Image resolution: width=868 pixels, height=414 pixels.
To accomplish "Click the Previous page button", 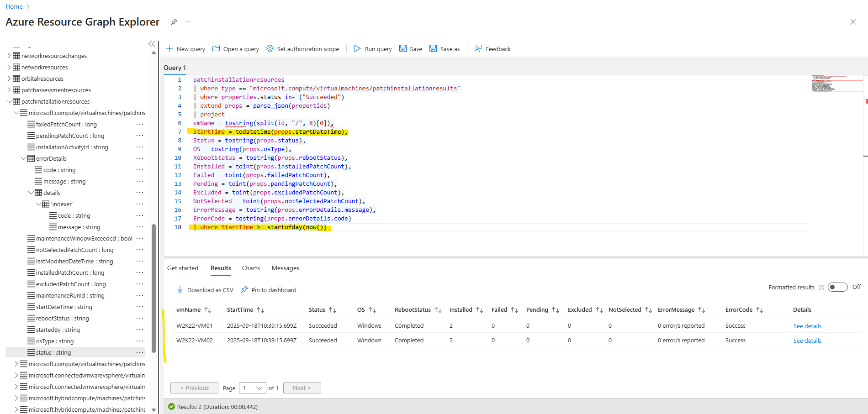I will (x=194, y=388).
